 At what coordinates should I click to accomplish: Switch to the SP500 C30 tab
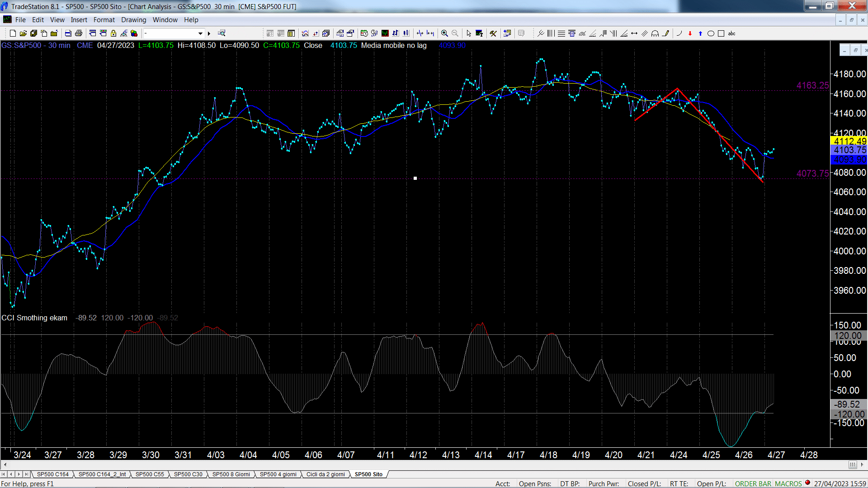(x=188, y=474)
